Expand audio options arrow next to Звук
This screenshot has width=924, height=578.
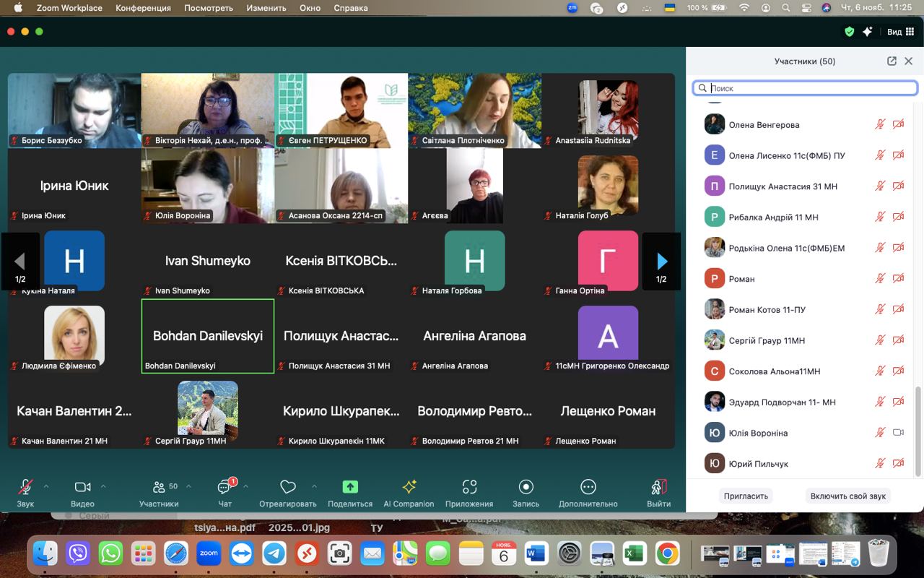click(46, 486)
